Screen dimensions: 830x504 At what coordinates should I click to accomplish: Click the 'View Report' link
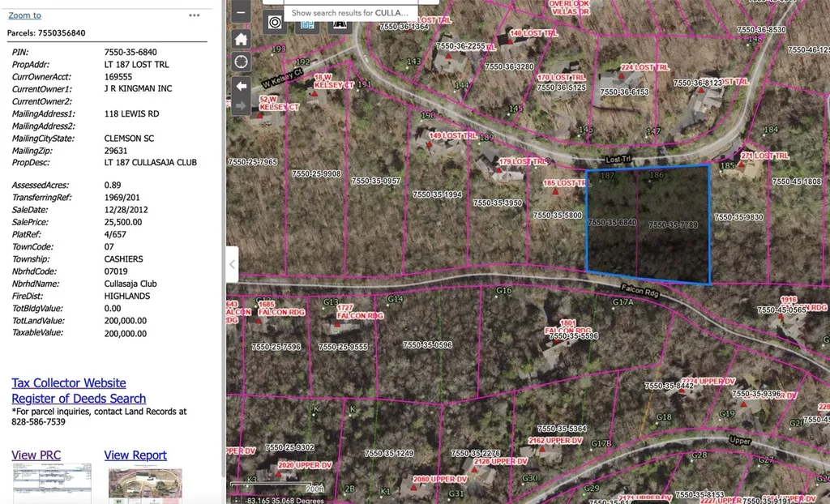135,455
